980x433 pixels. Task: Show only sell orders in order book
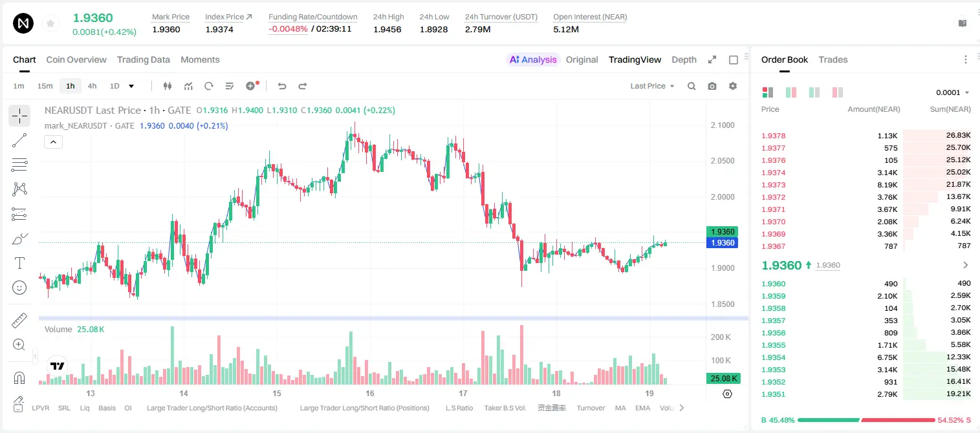pos(838,92)
